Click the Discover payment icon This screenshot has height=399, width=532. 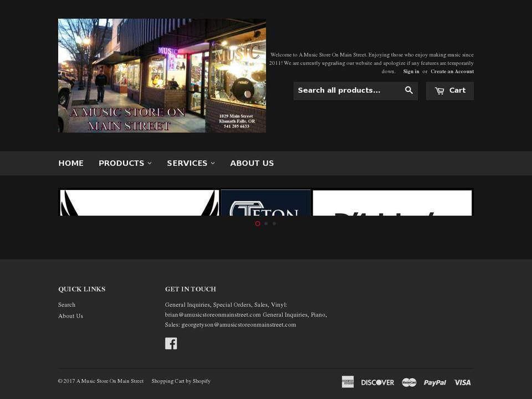[x=377, y=382]
